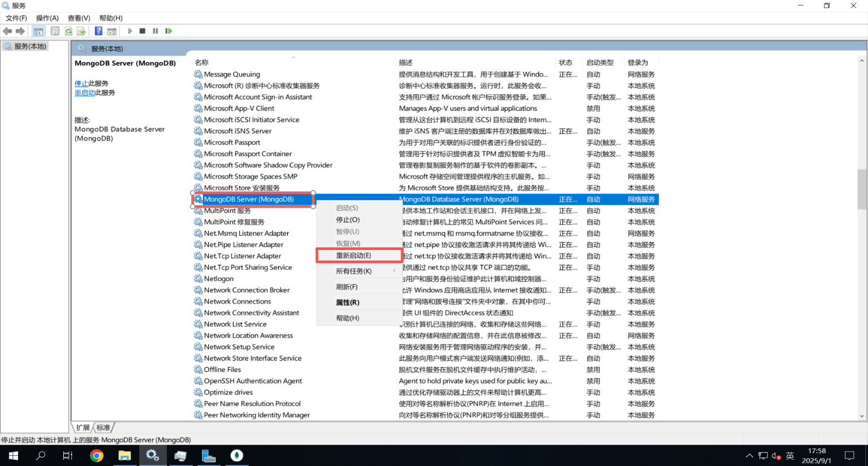Toggle the show/hide action pane toolbar icon

pos(112,31)
